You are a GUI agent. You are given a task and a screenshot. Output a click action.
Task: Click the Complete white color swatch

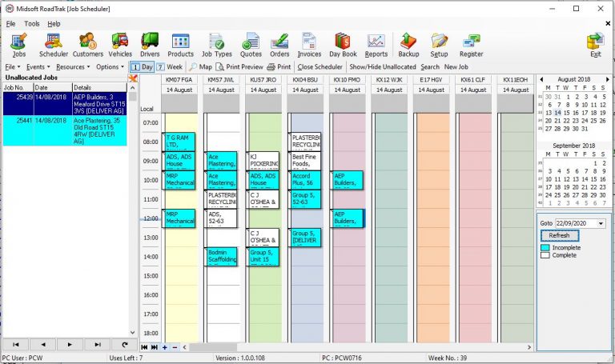pyautogui.click(x=545, y=255)
